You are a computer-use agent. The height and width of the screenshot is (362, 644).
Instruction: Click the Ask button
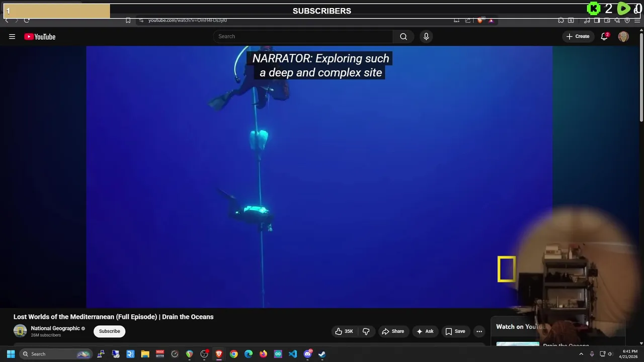[x=425, y=331]
